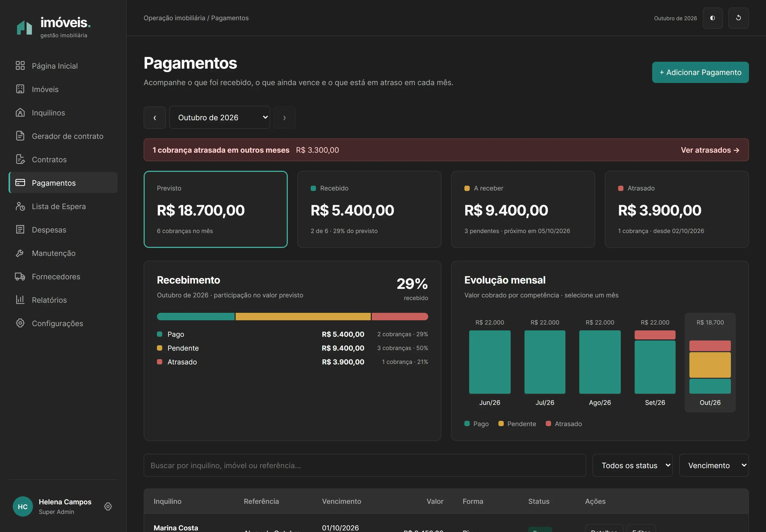This screenshot has width=766, height=532.
Task: Click the Set/26 bar in Evolução mensal
Action: [655, 362]
